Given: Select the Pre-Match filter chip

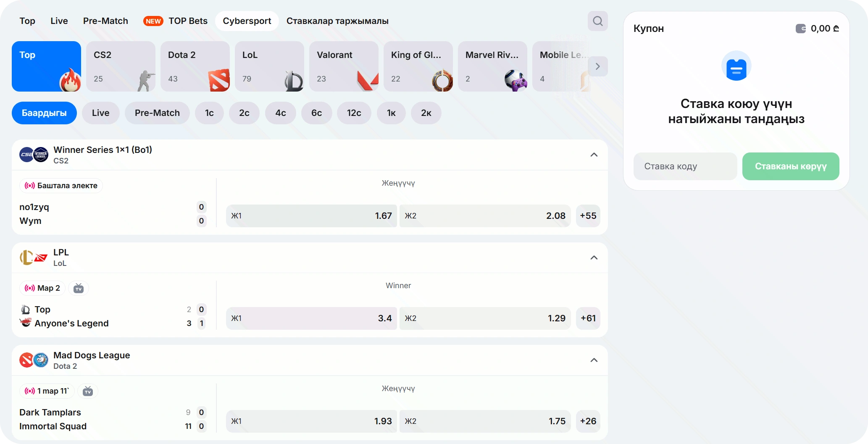Looking at the screenshot, I should (157, 113).
